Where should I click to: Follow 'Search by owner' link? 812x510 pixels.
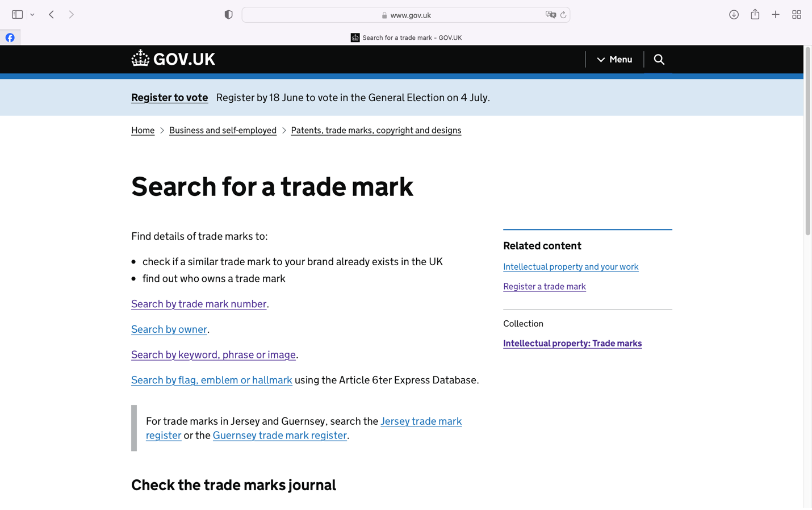coord(169,329)
